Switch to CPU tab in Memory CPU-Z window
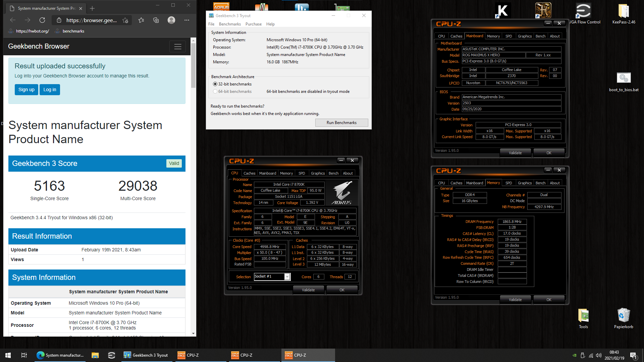 pyautogui.click(x=441, y=183)
